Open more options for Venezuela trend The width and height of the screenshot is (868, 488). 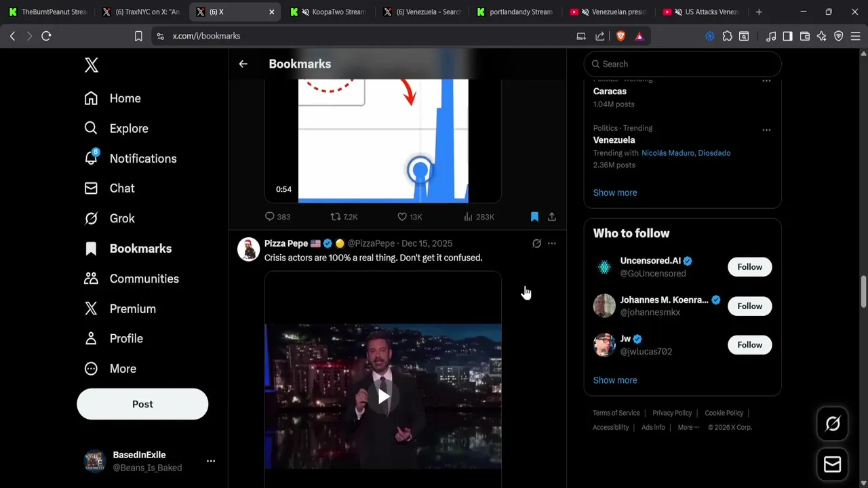pos(766,130)
